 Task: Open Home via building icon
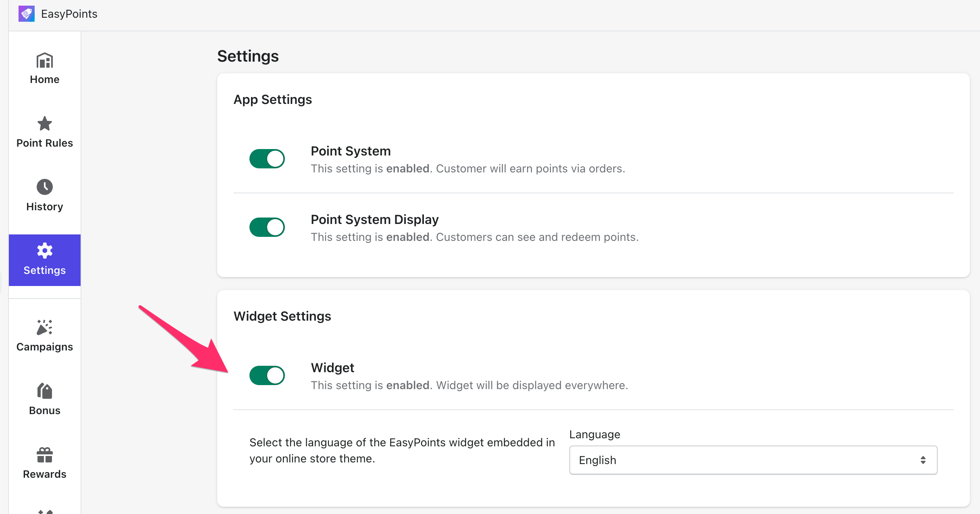(44, 61)
